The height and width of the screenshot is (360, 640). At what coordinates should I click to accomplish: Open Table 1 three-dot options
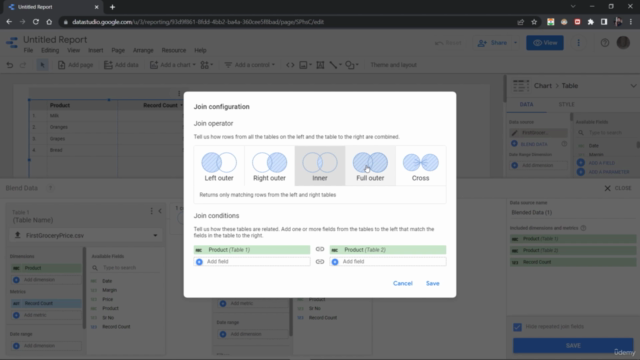(151, 211)
